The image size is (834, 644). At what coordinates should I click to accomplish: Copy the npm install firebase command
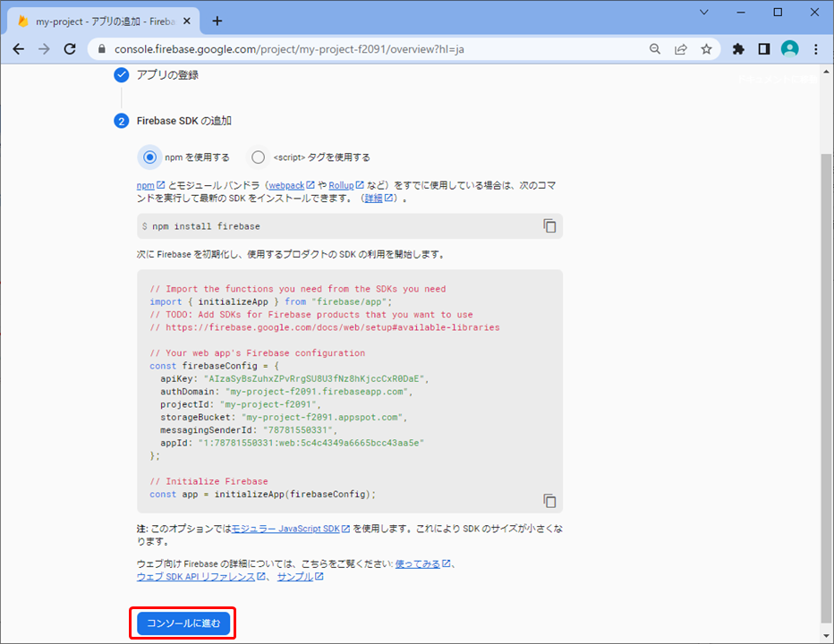(549, 226)
